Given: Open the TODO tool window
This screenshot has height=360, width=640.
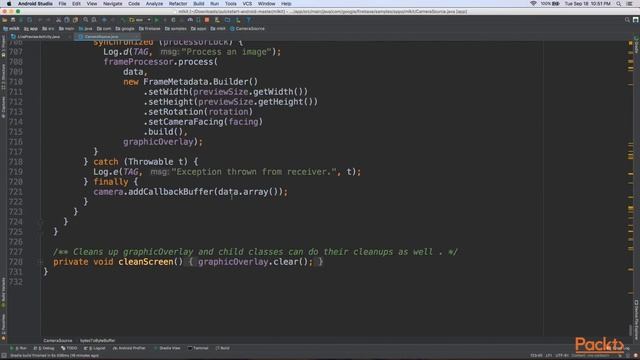Looking at the screenshot, I should [x=69, y=348].
